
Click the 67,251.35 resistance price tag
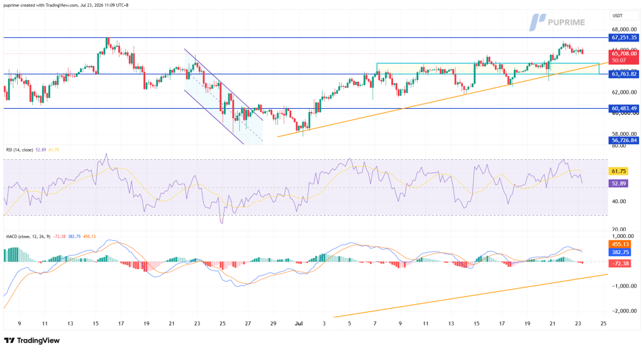[624, 37]
